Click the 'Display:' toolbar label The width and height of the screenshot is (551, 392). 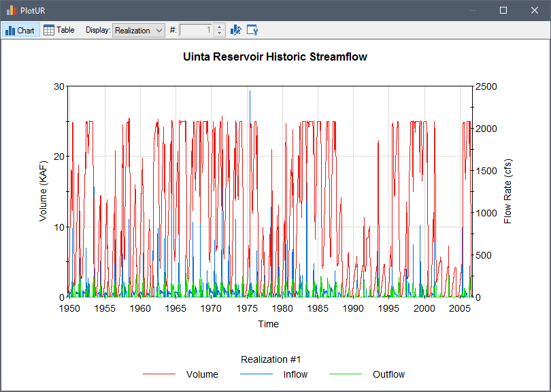(98, 30)
